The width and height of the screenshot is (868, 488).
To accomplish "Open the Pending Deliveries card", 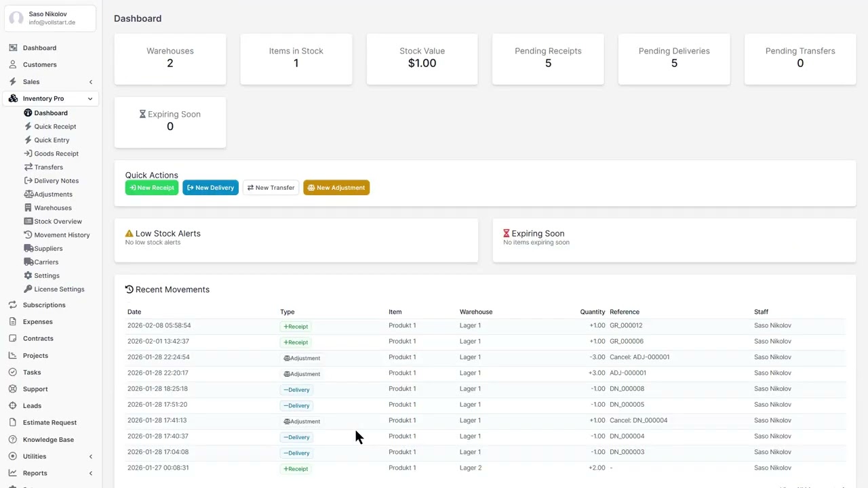I will coord(674,59).
